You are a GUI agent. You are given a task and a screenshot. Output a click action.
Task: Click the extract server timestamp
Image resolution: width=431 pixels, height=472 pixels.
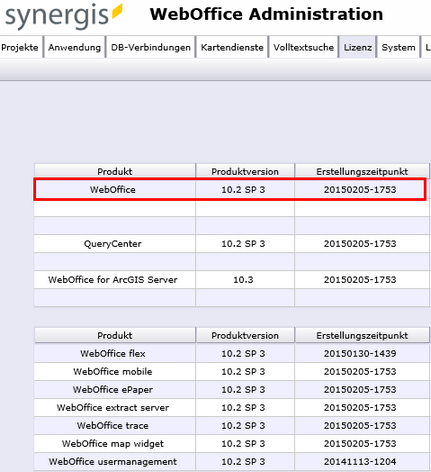[362, 407]
